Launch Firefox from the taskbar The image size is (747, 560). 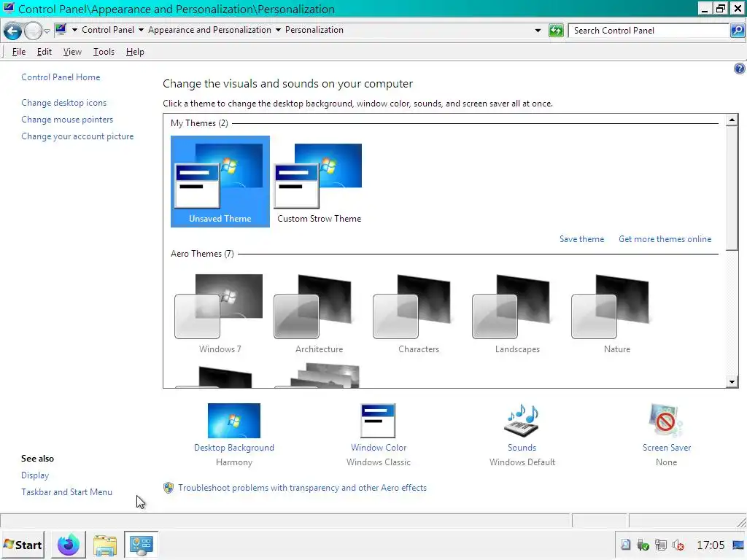(69, 545)
